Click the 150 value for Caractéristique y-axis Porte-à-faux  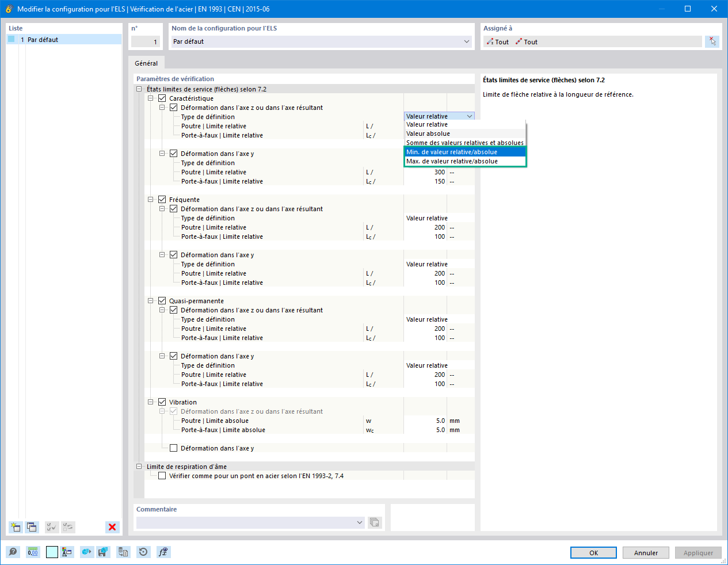[x=425, y=181]
